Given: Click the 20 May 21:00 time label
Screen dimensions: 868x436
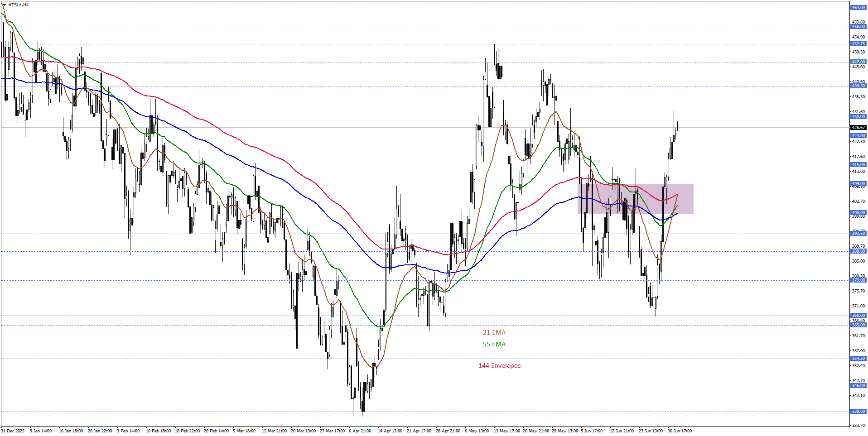Looking at the screenshot, I should click(536, 431).
